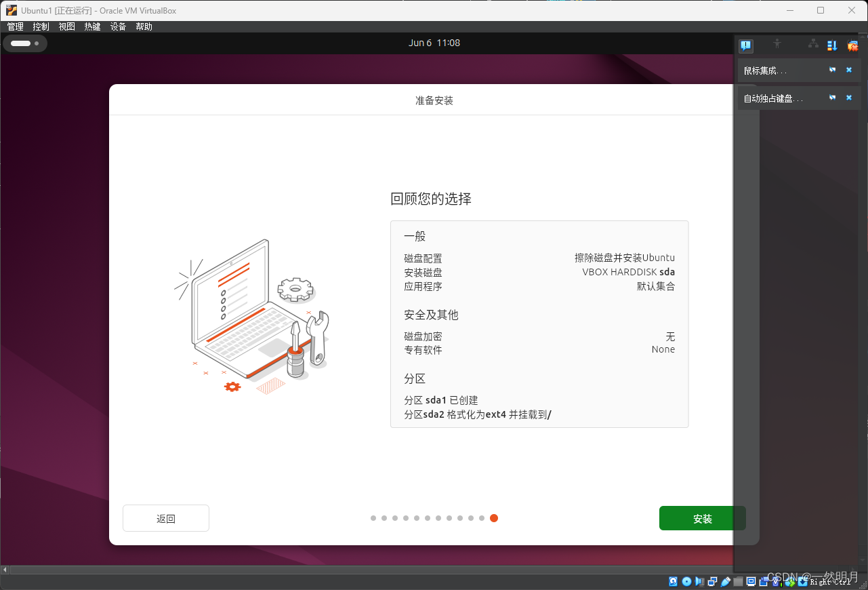Click the sort notifications arrow icon
868x590 pixels.
pos(832,45)
